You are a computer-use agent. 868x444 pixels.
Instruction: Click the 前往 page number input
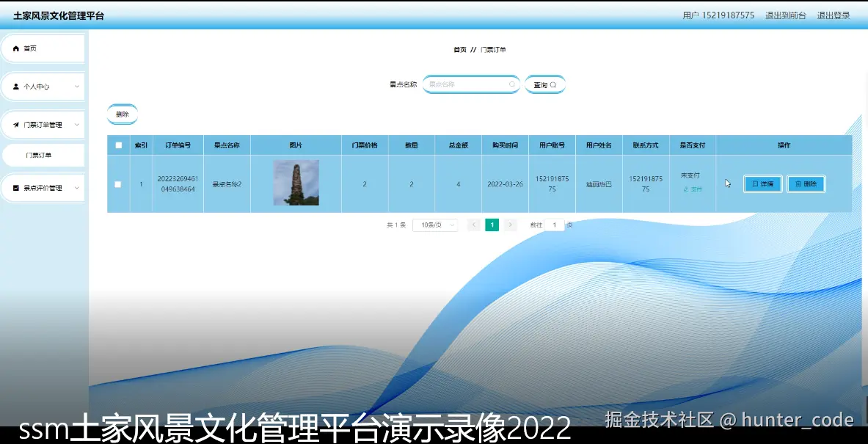click(x=554, y=225)
